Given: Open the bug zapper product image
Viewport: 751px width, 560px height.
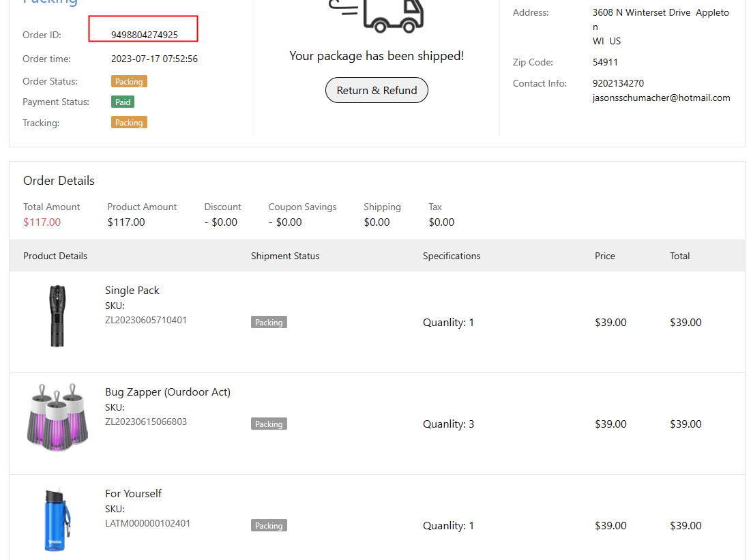Looking at the screenshot, I should (x=57, y=417).
